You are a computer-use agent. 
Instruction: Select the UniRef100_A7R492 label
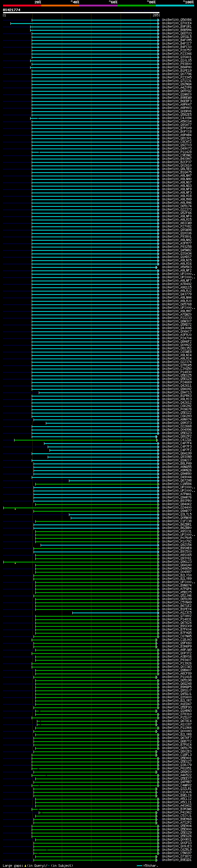tap(176, 284)
